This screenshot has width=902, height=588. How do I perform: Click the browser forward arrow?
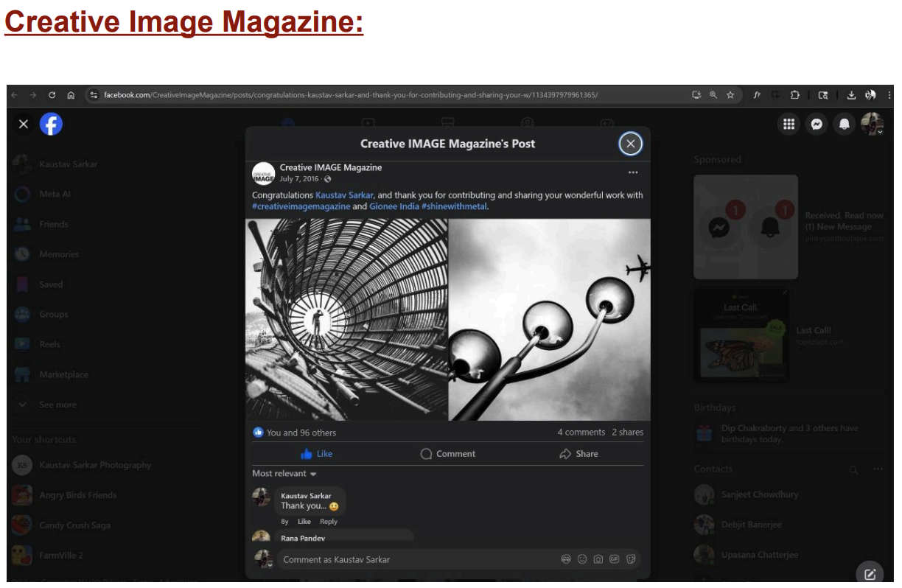[x=33, y=95]
